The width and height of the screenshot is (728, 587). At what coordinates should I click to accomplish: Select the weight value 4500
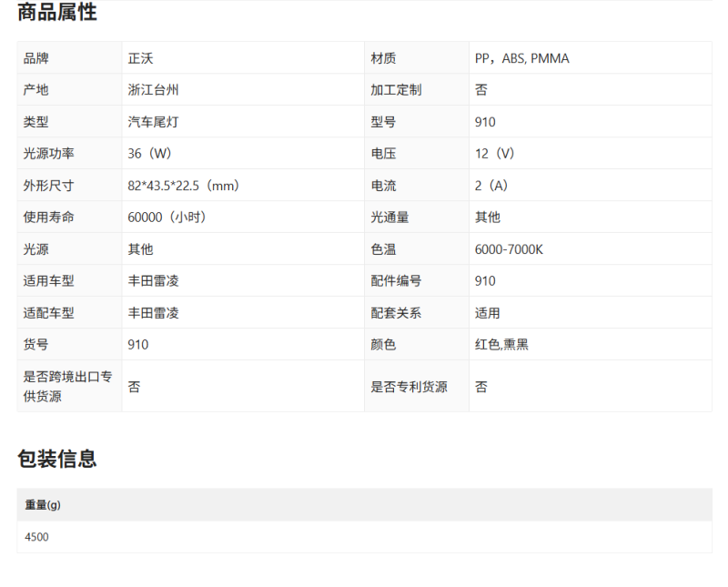(x=37, y=537)
